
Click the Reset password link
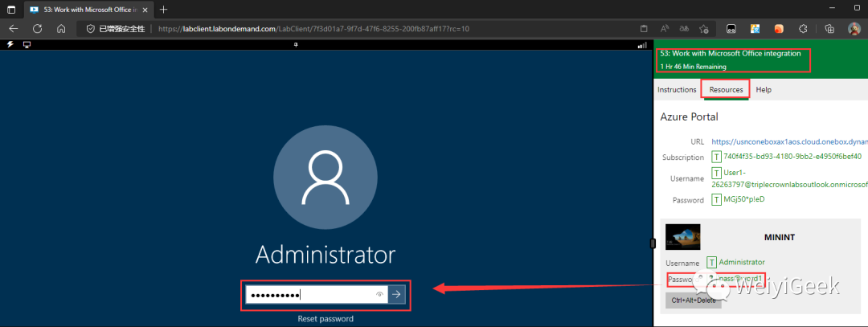(325, 319)
